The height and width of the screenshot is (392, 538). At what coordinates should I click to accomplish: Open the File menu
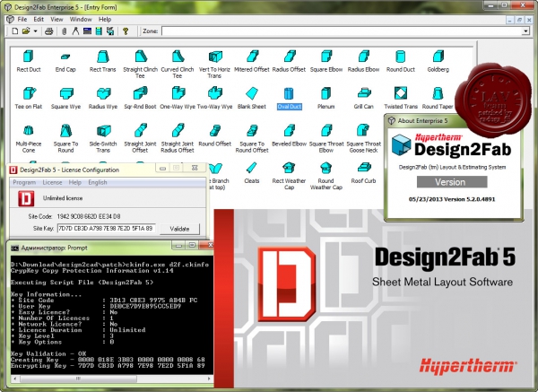click(x=22, y=19)
